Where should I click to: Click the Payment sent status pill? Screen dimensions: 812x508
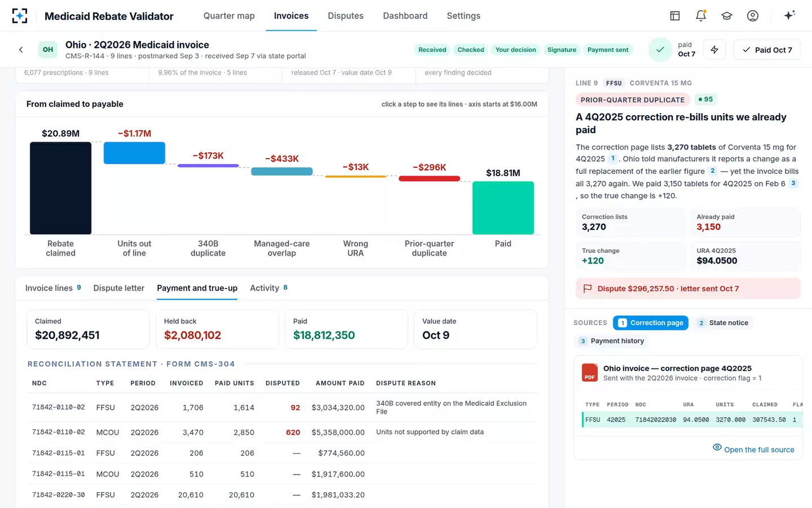pyautogui.click(x=608, y=50)
